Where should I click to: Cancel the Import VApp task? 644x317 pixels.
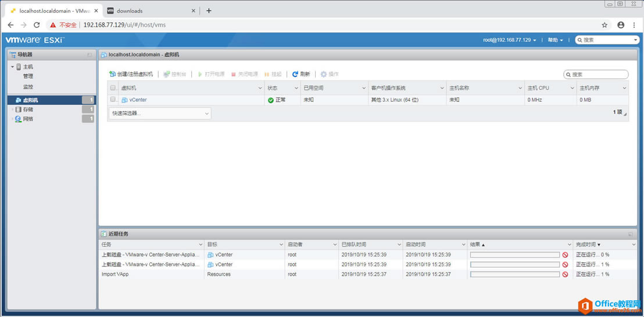click(x=565, y=274)
